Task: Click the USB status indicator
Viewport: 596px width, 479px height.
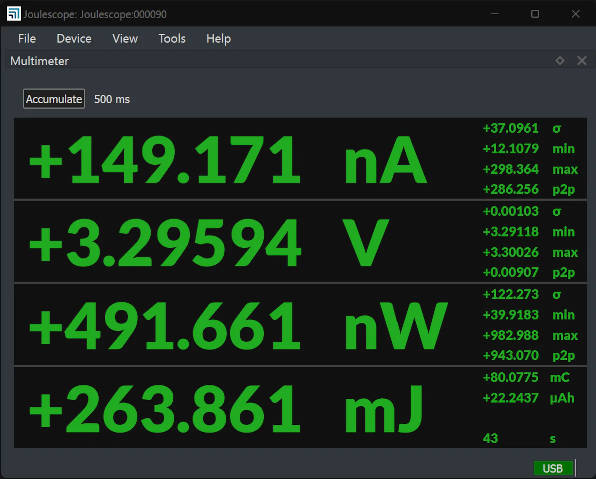Action: click(553, 468)
